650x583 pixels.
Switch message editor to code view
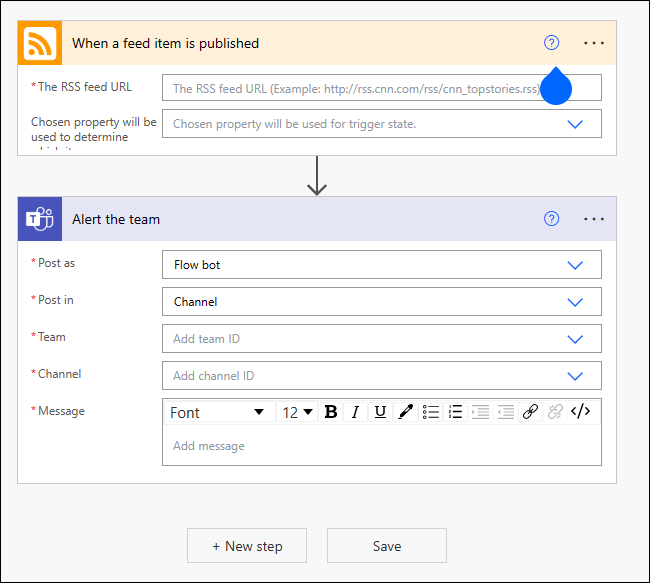click(580, 411)
